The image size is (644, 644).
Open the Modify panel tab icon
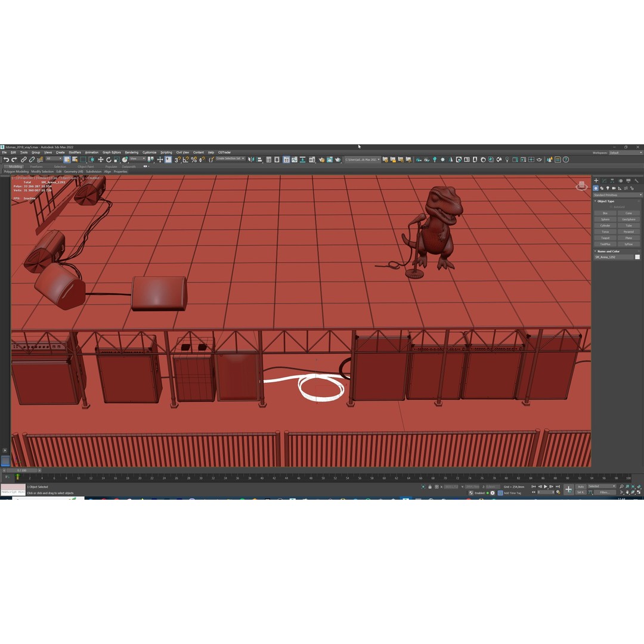tap(604, 180)
